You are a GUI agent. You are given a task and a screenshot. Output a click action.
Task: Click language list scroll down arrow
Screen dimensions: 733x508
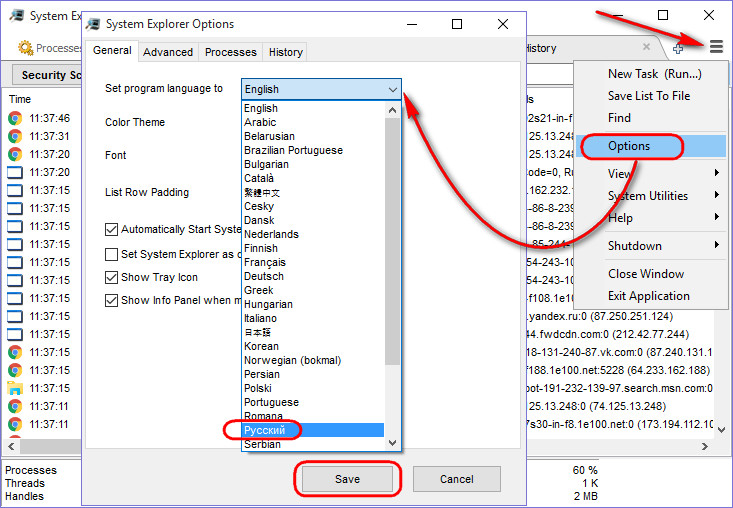392,443
